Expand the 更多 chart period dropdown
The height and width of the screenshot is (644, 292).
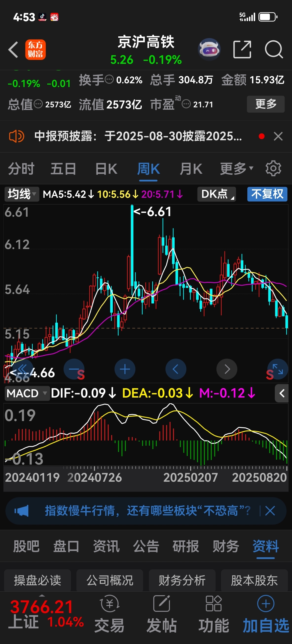[237, 168]
